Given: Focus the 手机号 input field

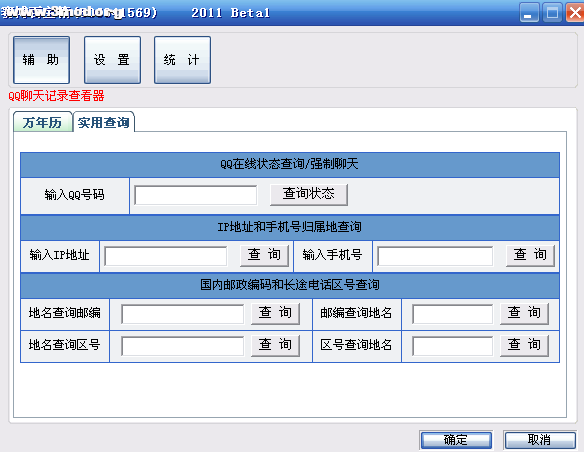Looking at the screenshot, I should point(435,256).
